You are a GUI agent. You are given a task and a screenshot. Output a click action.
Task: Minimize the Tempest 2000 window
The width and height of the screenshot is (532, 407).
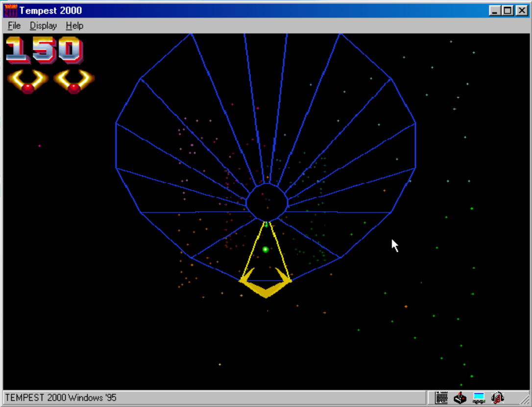coord(495,10)
